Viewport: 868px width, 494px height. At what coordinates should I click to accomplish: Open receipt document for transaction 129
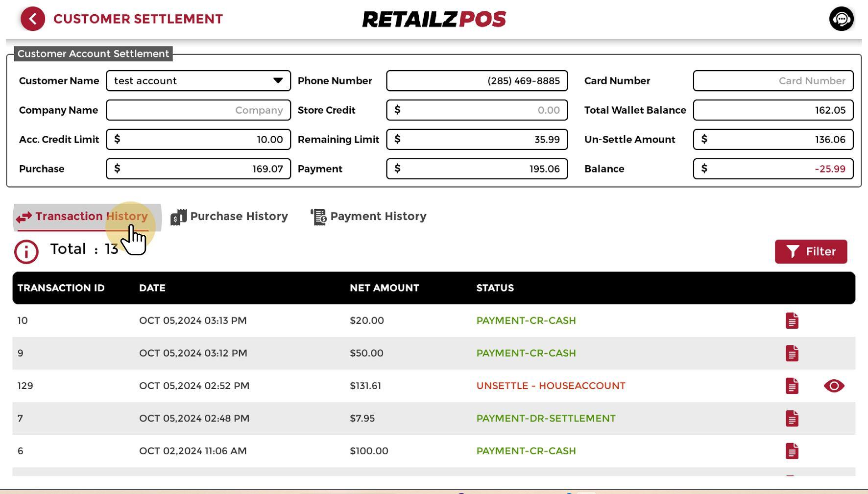point(792,386)
